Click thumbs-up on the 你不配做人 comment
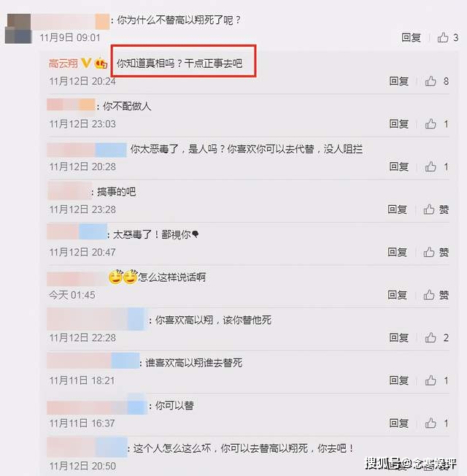This screenshot has height=476, width=467. pos(431,124)
